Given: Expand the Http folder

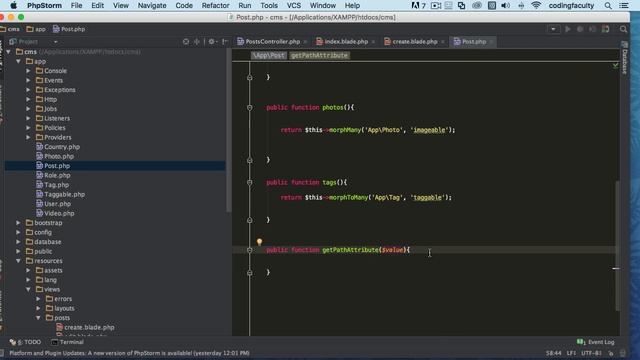Looking at the screenshot, I should 28,99.
